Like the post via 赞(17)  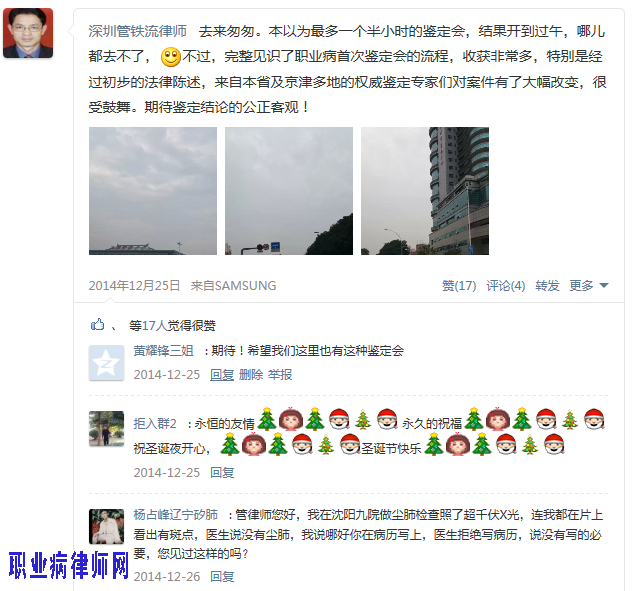point(459,285)
